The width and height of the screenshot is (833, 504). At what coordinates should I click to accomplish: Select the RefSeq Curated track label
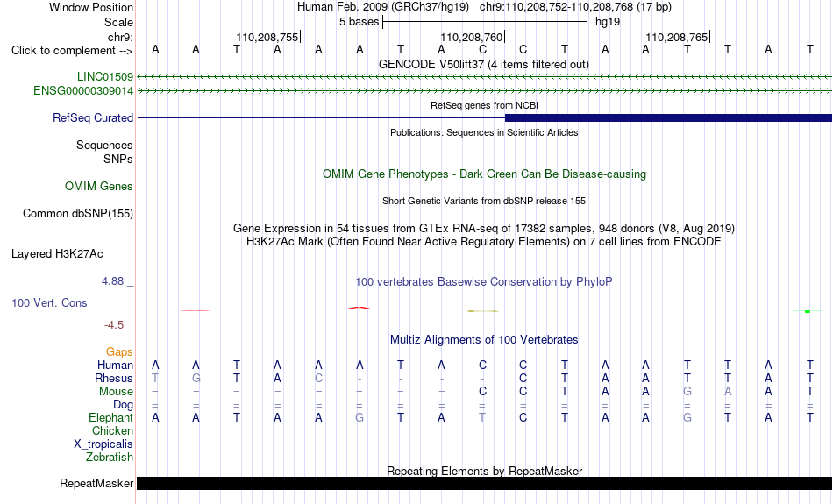93,118
